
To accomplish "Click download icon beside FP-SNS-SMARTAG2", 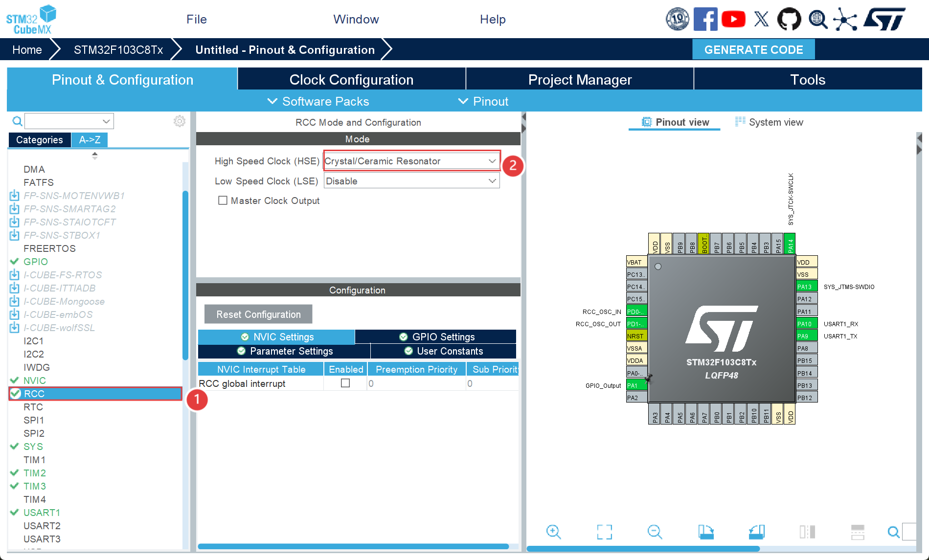I will point(15,209).
